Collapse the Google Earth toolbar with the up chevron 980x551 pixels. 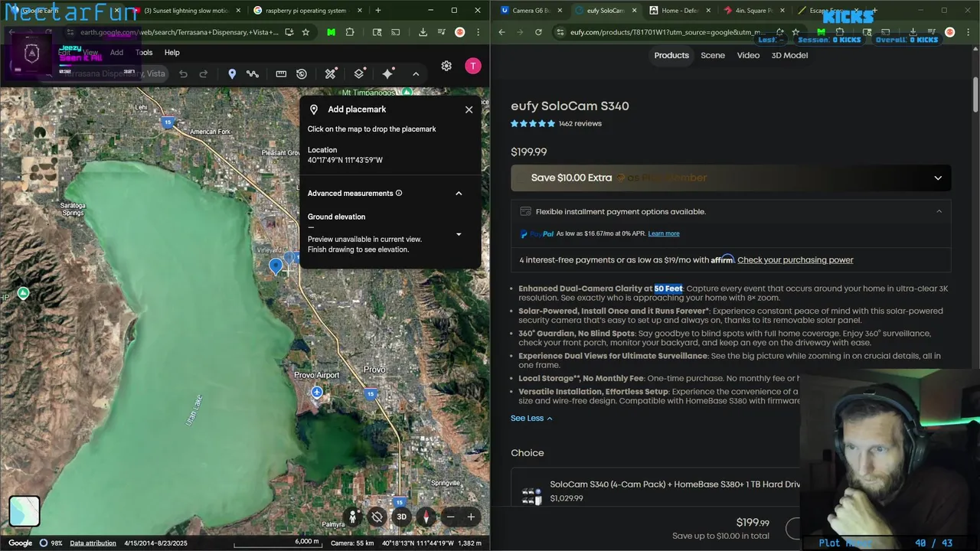click(416, 73)
